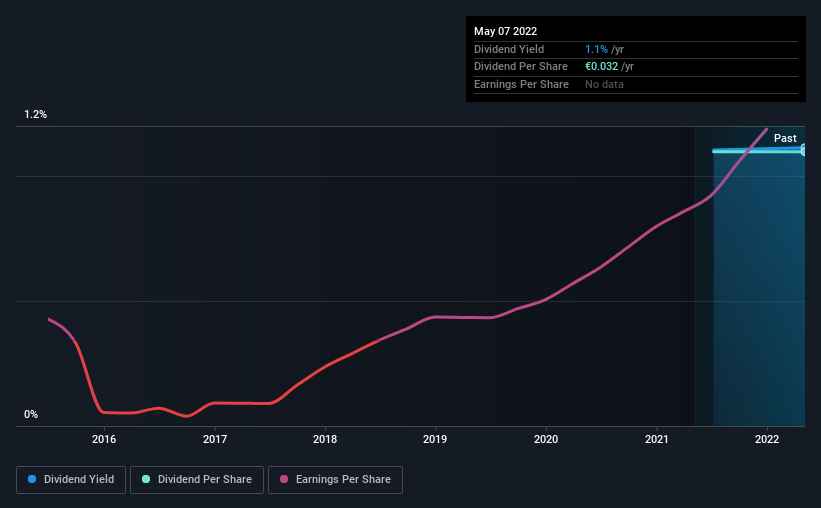Screen dimensions: 821x508
Task: Click the blue Dividend Yield legend dot
Action: [32, 479]
